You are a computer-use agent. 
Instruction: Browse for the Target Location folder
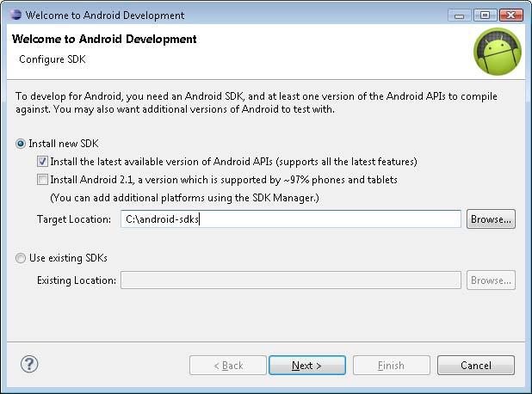click(x=491, y=219)
